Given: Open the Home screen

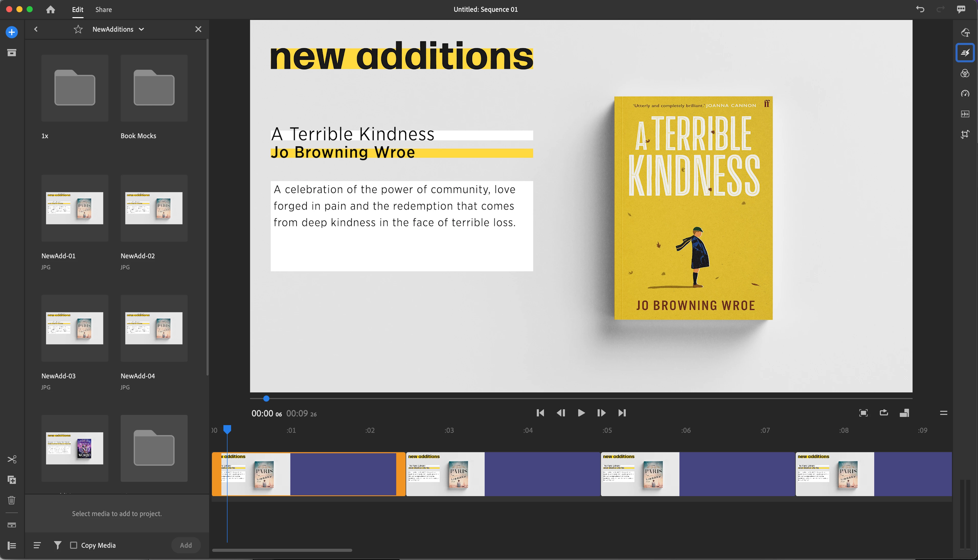Looking at the screenshot, I should click(50, 9).
